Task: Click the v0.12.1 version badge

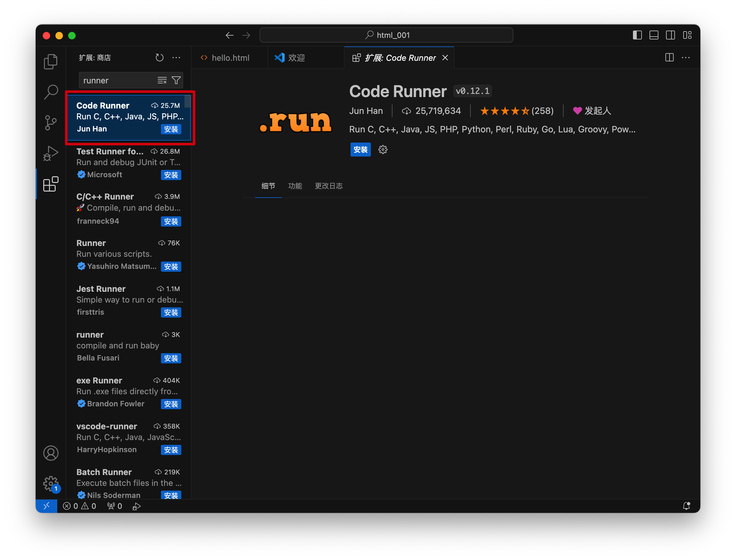Action: [472, 91]
